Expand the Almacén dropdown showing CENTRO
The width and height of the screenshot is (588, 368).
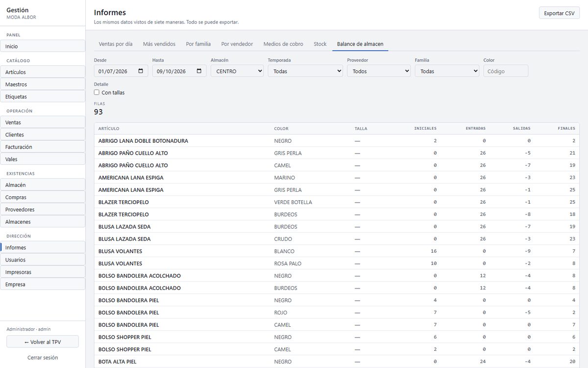[237, 71]
